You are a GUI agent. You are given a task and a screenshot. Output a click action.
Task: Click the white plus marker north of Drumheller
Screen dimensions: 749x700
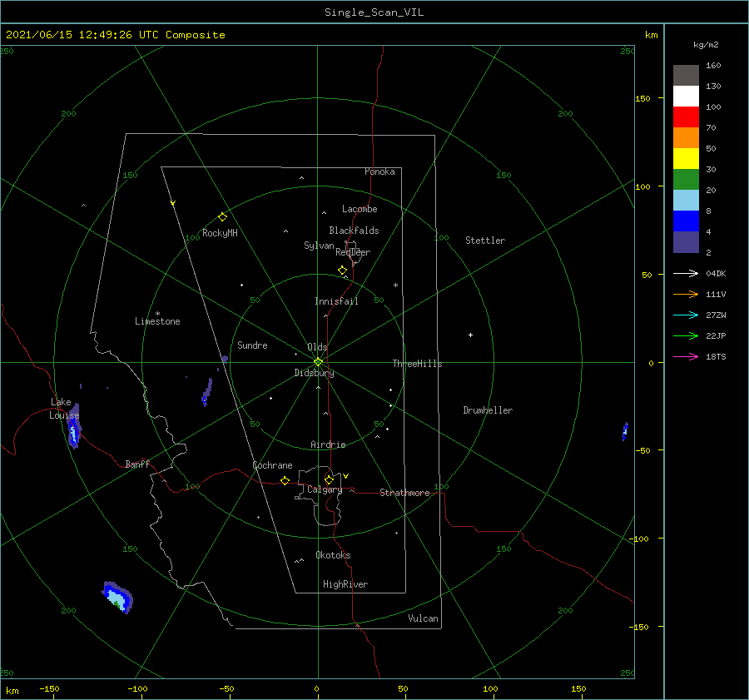(470, 335)
